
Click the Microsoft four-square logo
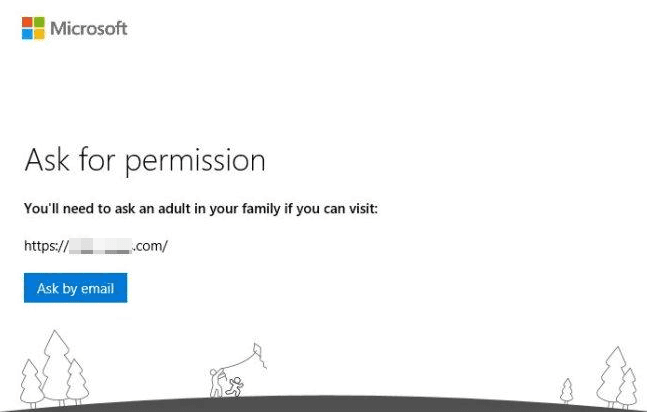tap(33, 28)
